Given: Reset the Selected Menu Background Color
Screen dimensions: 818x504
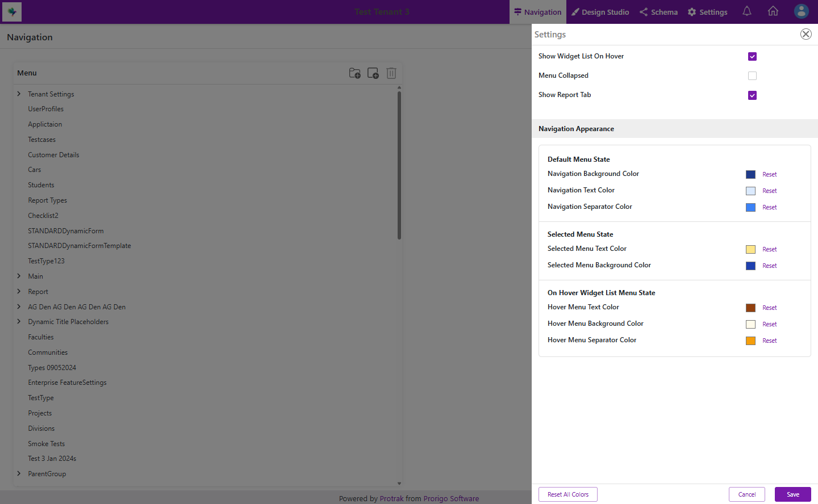Looking at the screenshot, I should click(x=769, y=266).
